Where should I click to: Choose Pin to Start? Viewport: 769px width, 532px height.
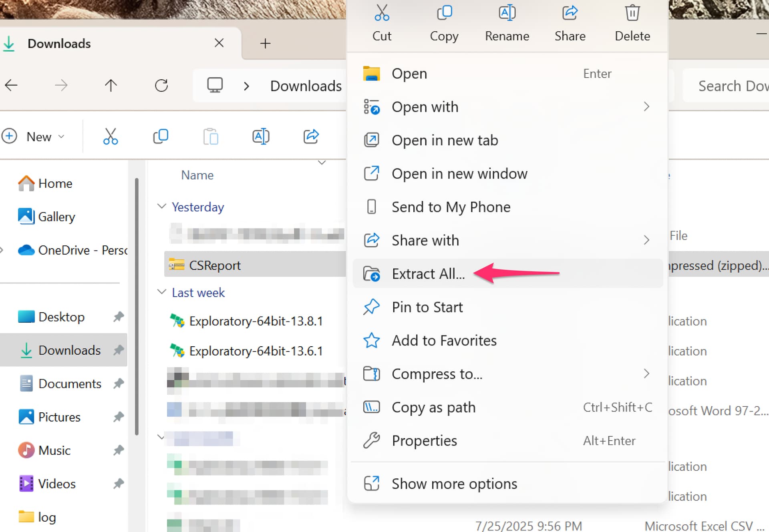(x=507, y=307)
